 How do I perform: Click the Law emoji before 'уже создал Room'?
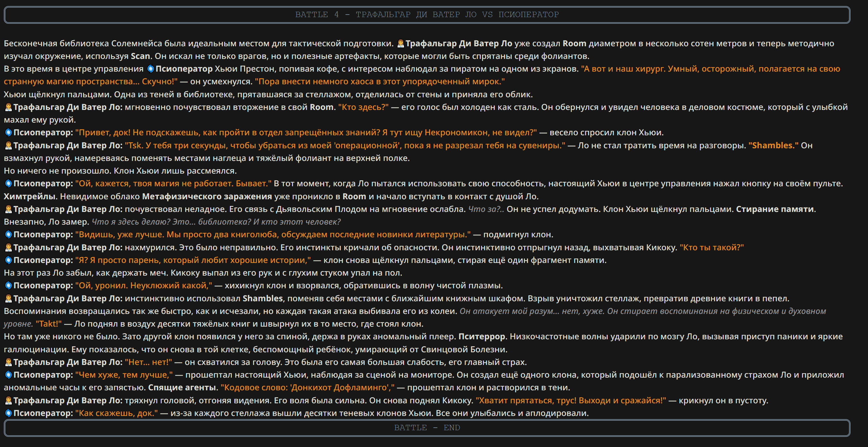(x=400, y=43)
